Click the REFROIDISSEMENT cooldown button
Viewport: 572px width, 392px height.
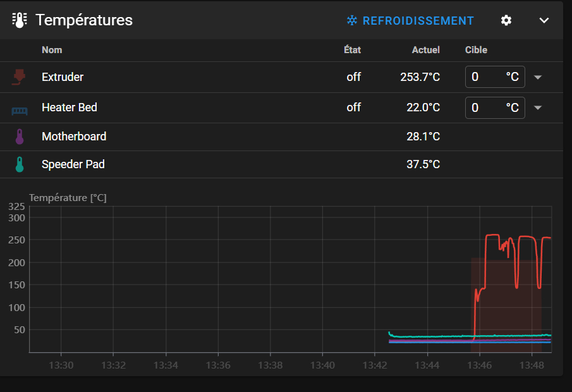[410, 21]
